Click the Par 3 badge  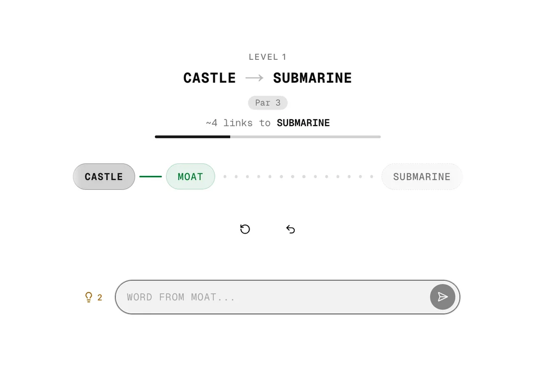coord(268,103)
